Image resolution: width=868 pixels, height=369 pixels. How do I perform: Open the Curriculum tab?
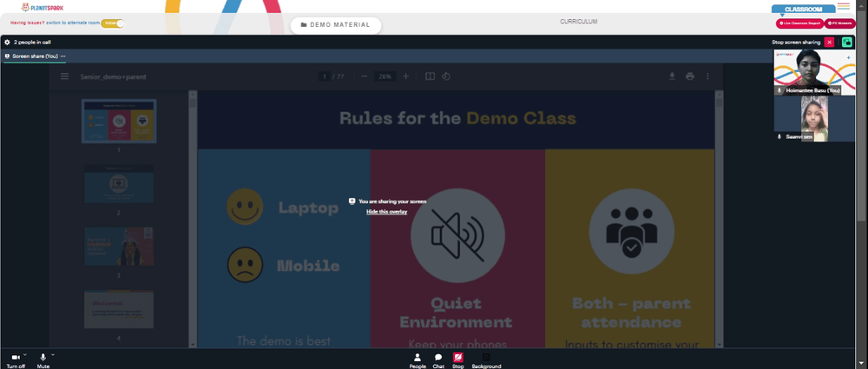point(578,22)
